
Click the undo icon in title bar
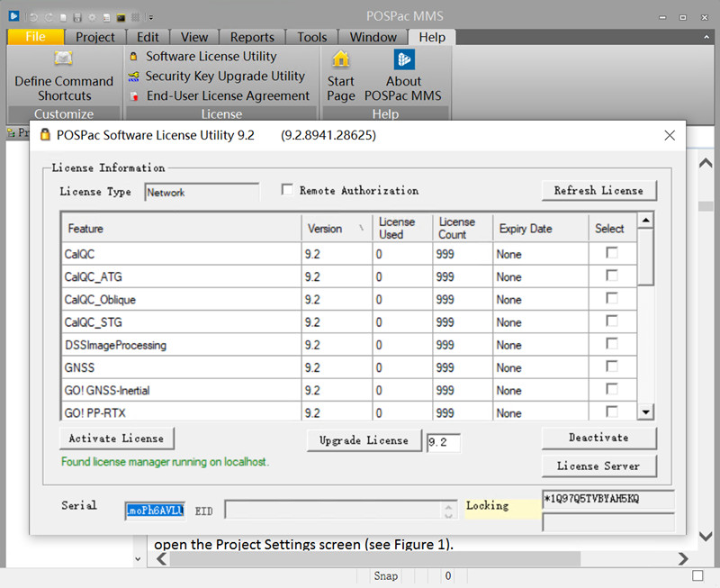coord(33,17)
